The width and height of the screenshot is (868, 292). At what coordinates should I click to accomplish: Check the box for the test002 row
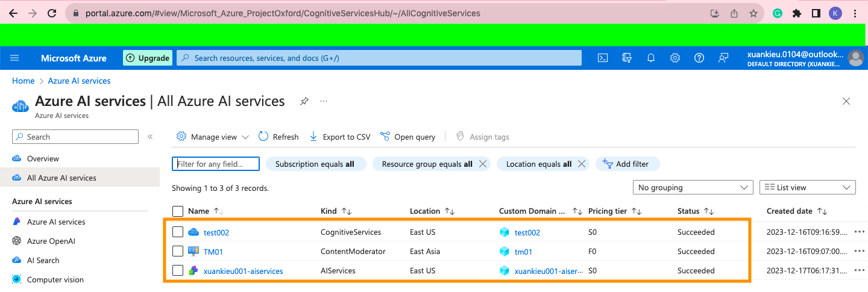coord(178,232)
